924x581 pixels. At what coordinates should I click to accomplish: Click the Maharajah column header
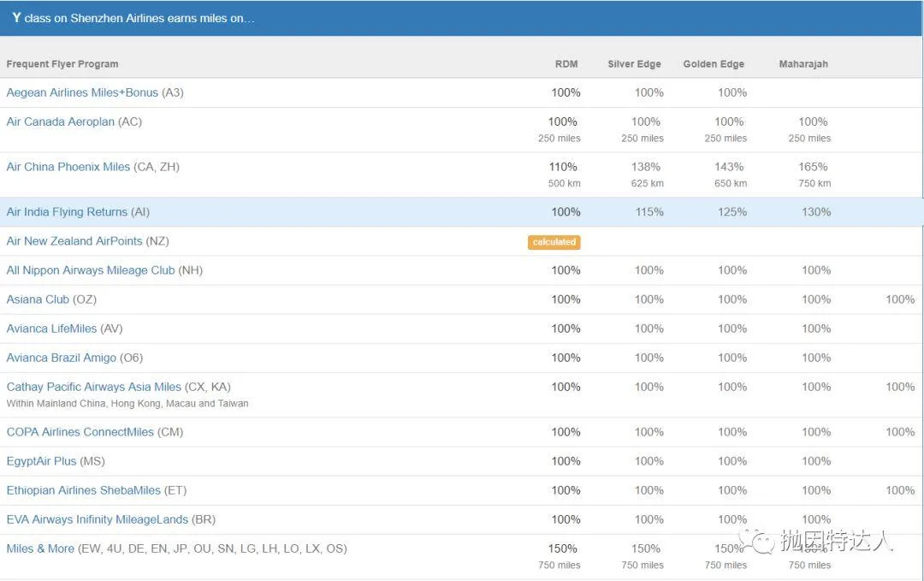click(x=803, y=63)
